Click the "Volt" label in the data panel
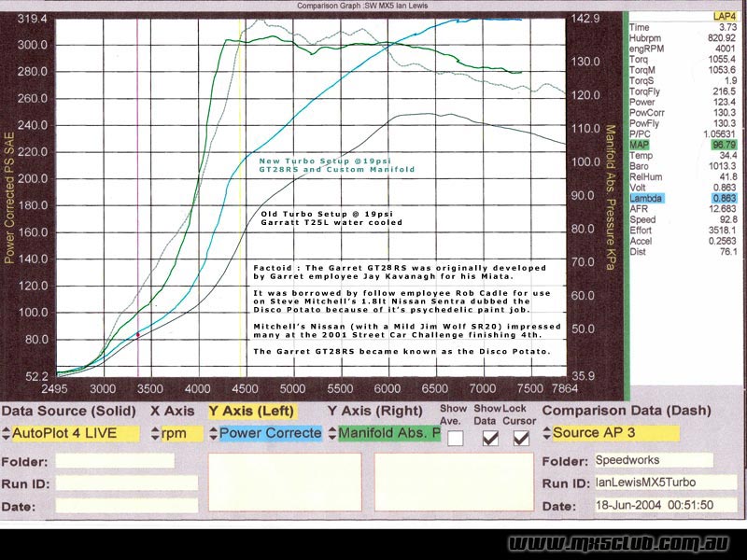The width and height of the screenshot is (747, 560). 638,188
